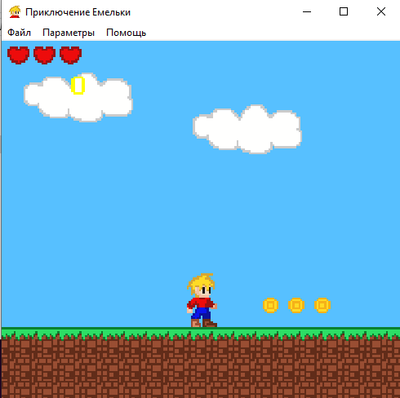Click the cloud containing the score counter
Screen dimensions: 400x398
(78, 97)
